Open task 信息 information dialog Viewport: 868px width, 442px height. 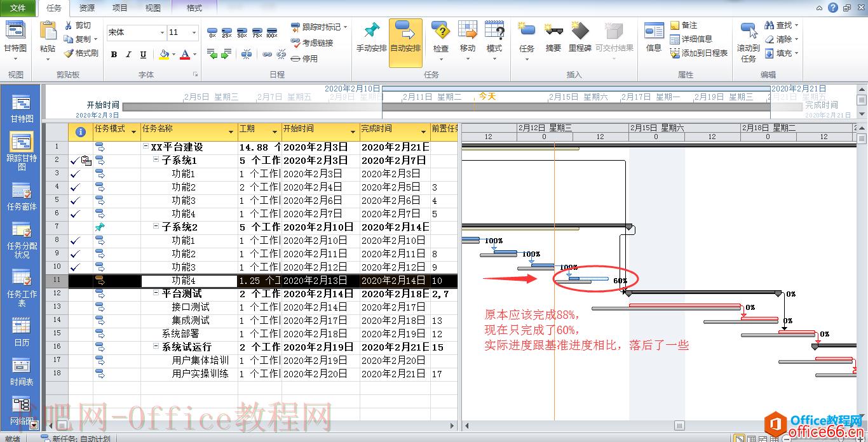[654, 37]
